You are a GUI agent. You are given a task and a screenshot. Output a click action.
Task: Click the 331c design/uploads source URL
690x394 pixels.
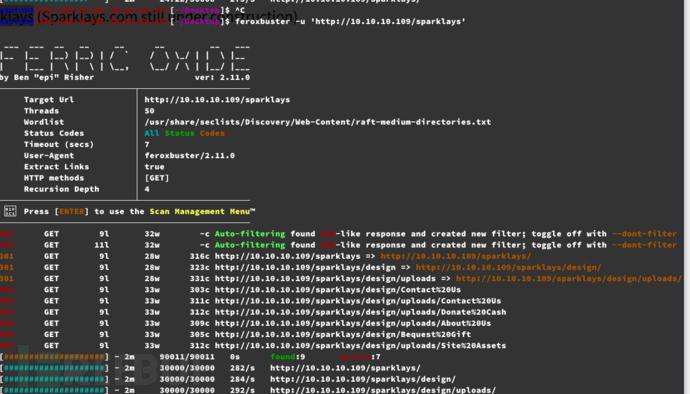point(325,279)
